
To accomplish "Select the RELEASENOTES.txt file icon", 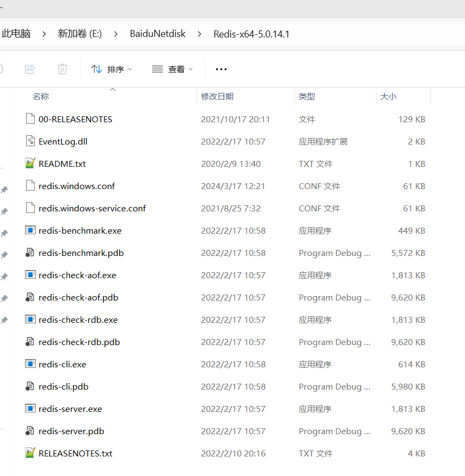I will click(x=30, y=453).
